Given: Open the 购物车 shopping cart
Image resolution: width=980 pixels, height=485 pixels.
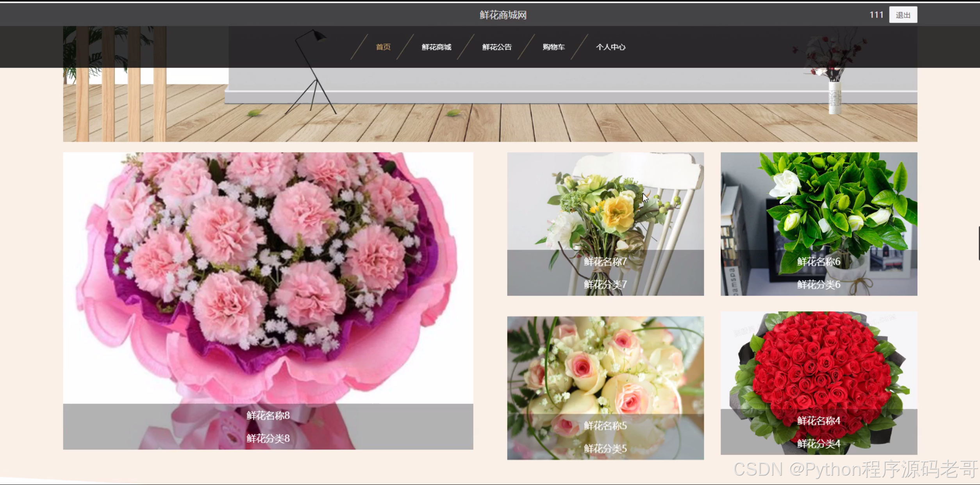Looking at the screenshot, I should pos(553,47).
